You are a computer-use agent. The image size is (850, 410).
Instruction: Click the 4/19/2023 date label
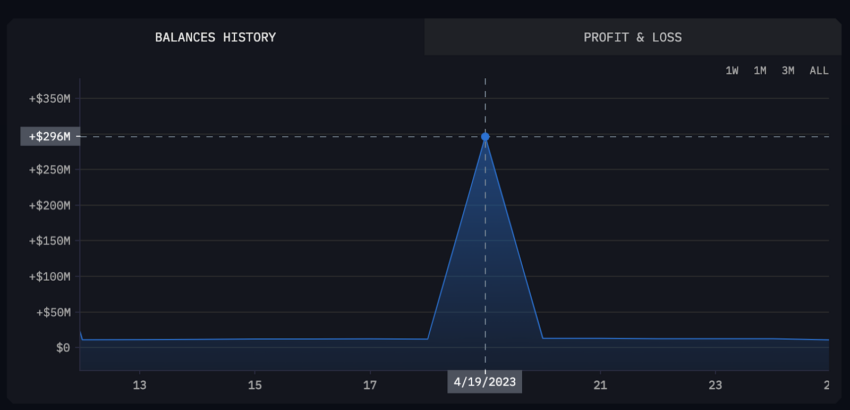click(x=485, y=382)
